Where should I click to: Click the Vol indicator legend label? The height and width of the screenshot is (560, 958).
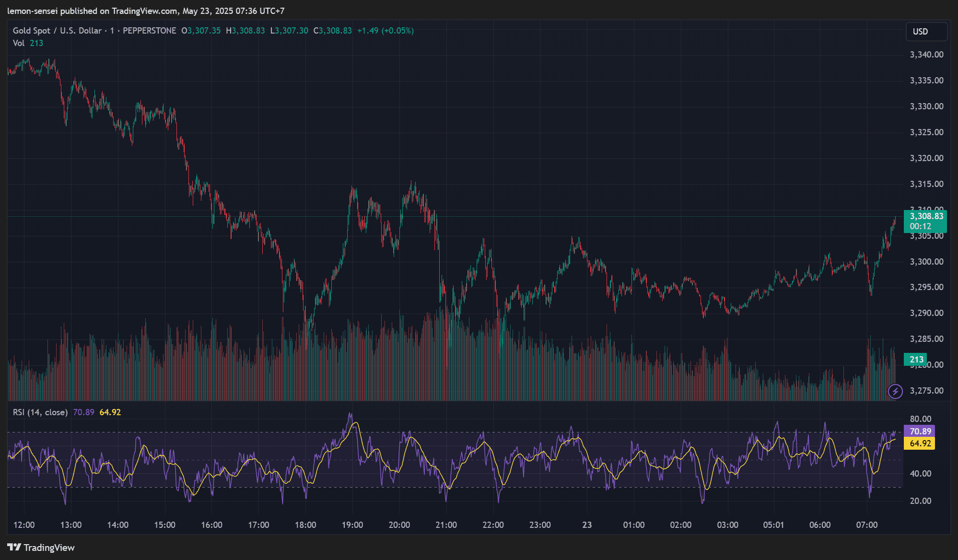[x=19, y=43]
